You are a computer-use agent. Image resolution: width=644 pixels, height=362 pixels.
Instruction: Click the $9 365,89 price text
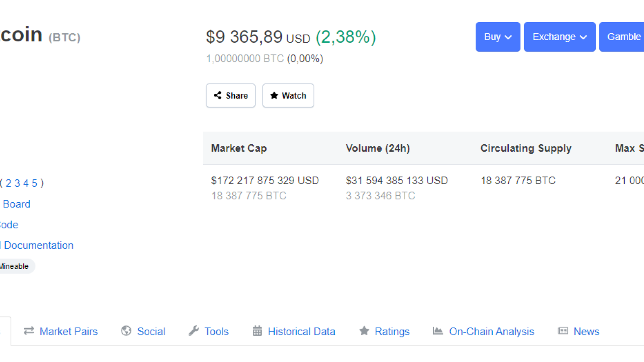click(244, 37)
